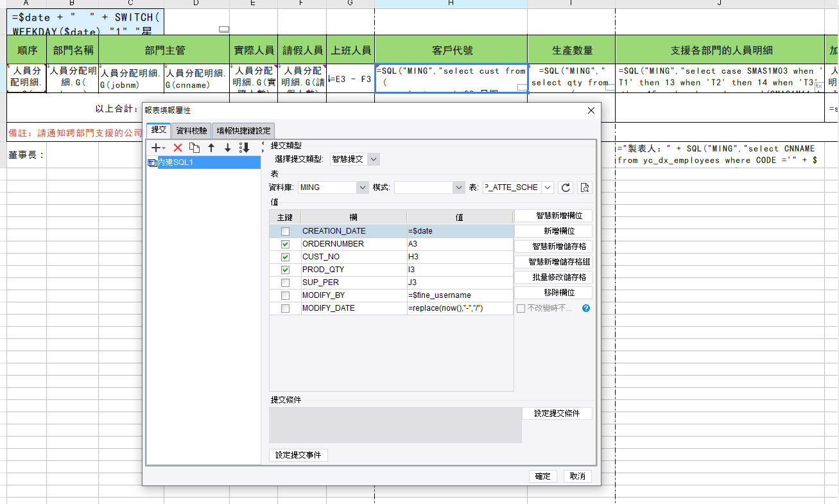The height and width of the screenshot is (504, 839).
Task: Click the blue help question mark icon
Action: click(x=585, y=308)
